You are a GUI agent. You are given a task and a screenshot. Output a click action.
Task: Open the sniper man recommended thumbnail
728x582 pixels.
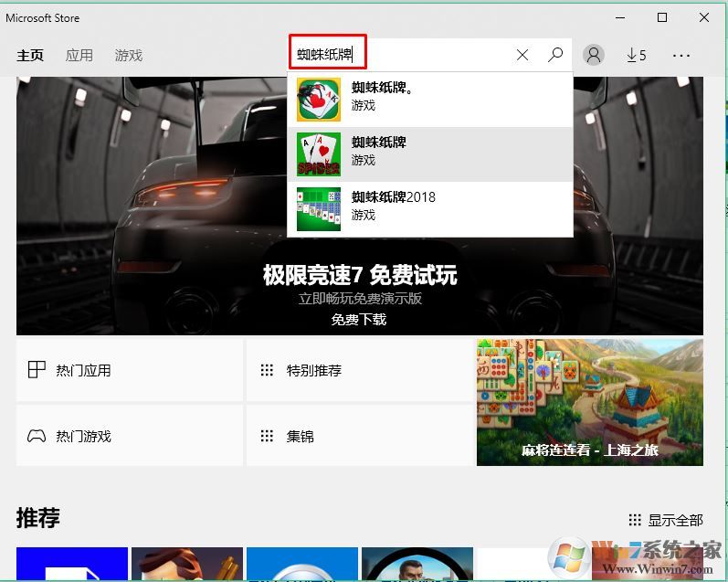pos(417,564)
